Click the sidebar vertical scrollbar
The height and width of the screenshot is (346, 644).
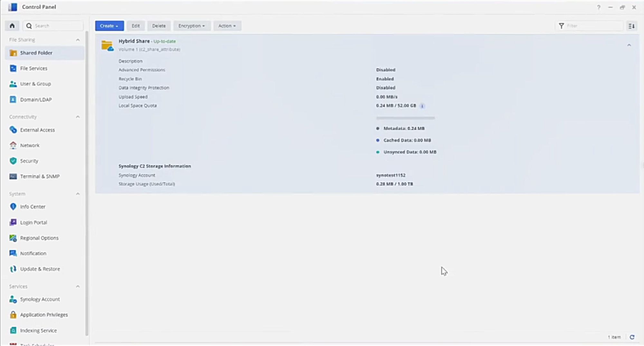pyautogui.click(x=87, y=184)
